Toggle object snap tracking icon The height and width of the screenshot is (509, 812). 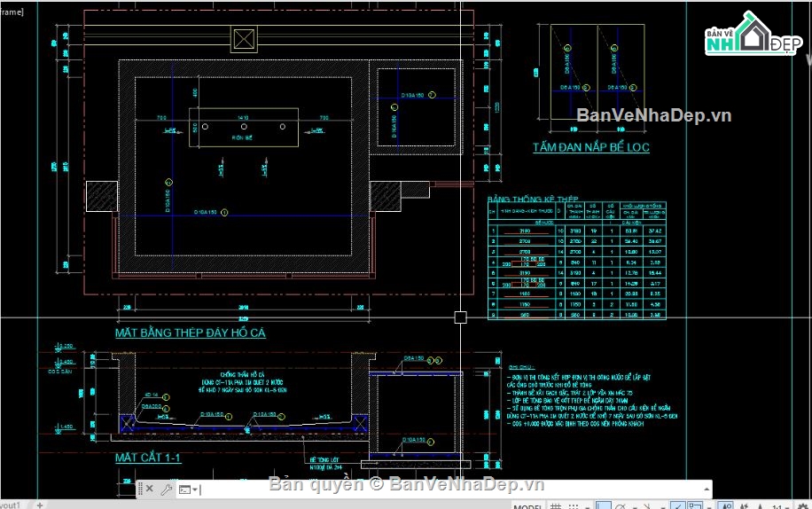pos(679,506)
